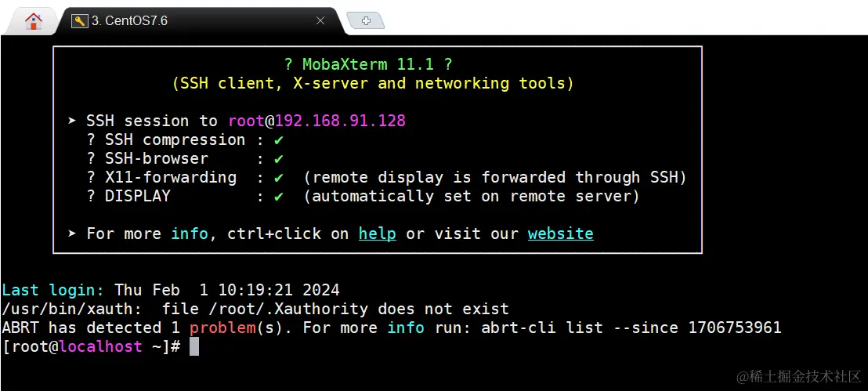Click the /usr/bin/xauth warning line
The height and width of the screenshot is (391, 868).
(255, 309)
